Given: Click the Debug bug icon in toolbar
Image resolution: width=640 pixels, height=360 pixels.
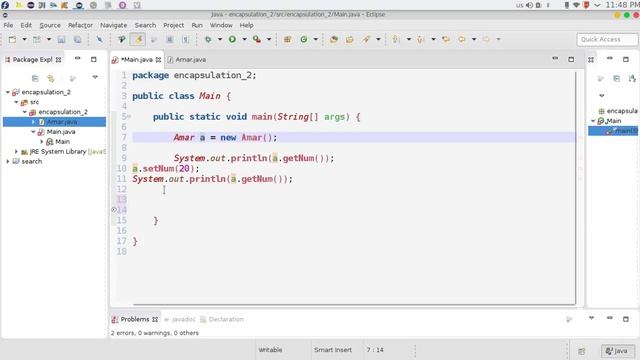Looking at the screenshot, I should pos(208,40).
